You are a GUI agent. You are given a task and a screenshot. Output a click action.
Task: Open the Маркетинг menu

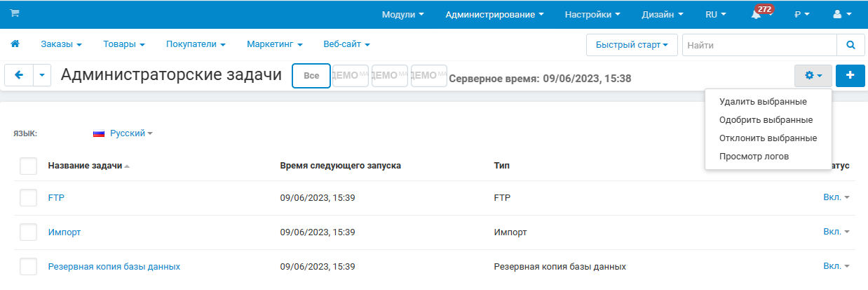274,44
